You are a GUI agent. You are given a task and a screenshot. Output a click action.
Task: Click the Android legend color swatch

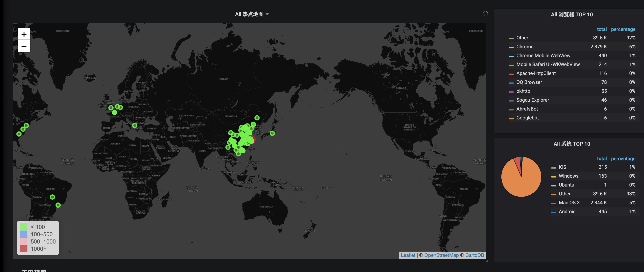tap(553, 212)
